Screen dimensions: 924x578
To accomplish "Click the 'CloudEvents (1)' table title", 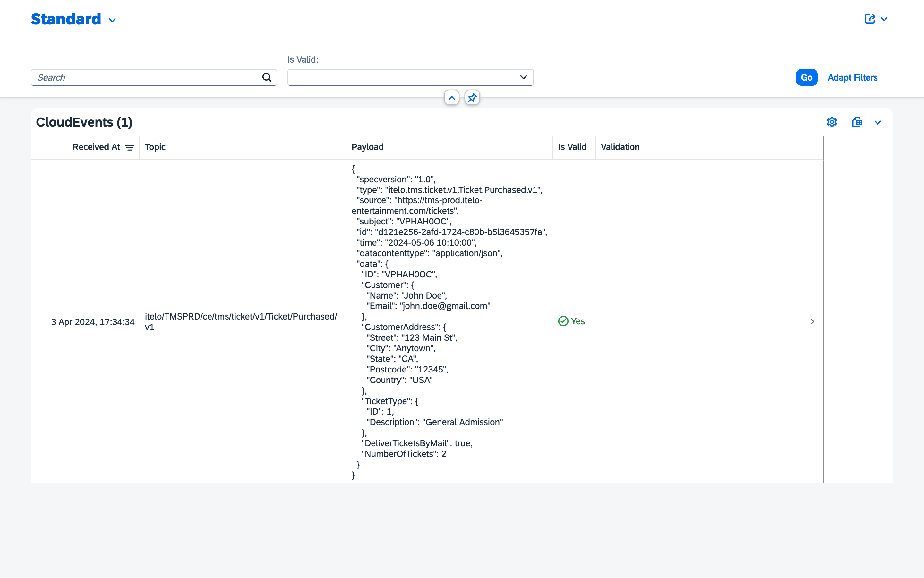I will 84,122.
